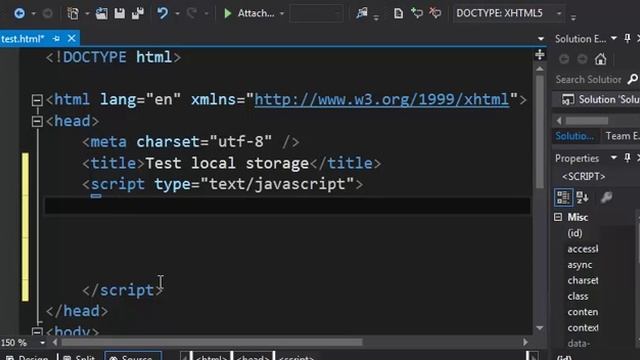Screen dimensions: 640x360
Task: Click the Solution Explorer forward icon
Action: click(x=582, y=59)
